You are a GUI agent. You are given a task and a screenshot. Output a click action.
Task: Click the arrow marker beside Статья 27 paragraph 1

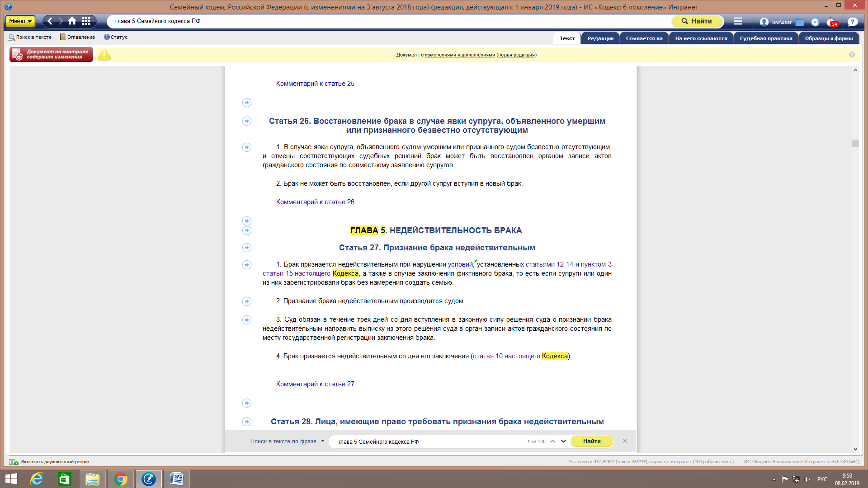247,265
